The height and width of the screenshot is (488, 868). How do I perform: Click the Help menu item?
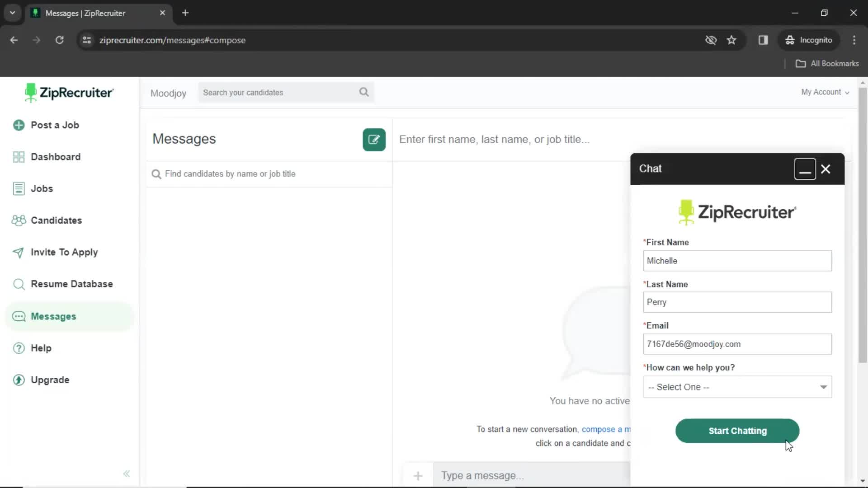tap(41, 347)
